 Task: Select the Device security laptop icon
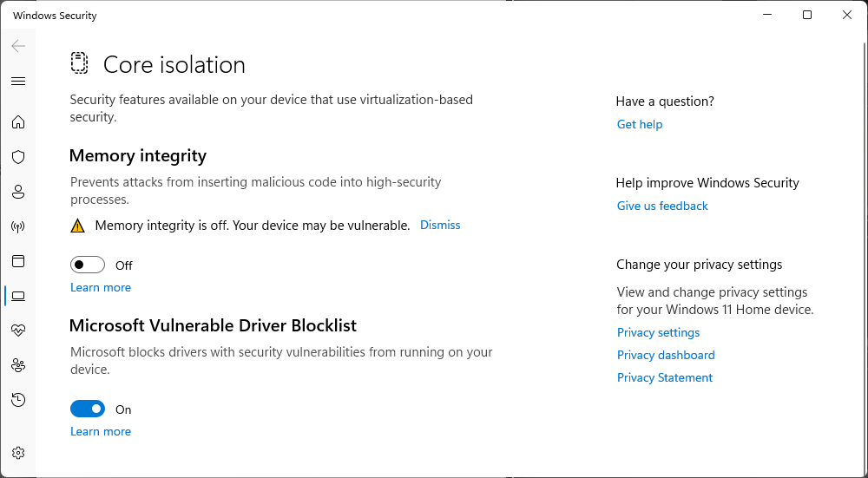tap(18, 296)
